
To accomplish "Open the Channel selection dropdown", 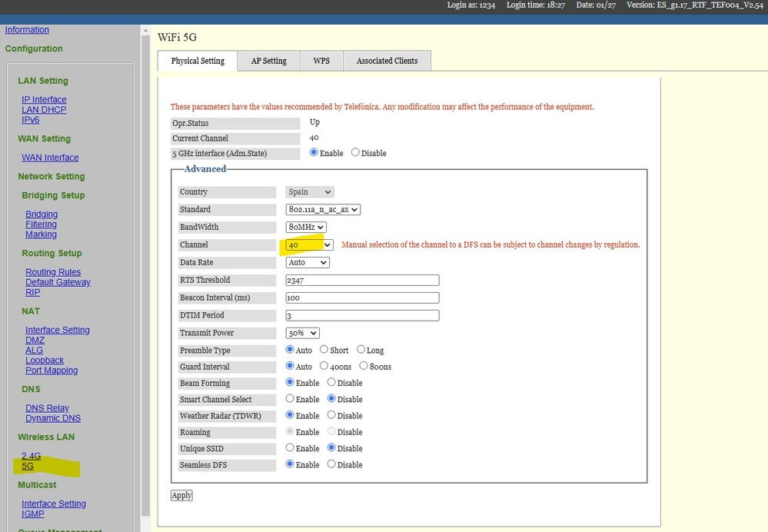I will pos(309,244).
